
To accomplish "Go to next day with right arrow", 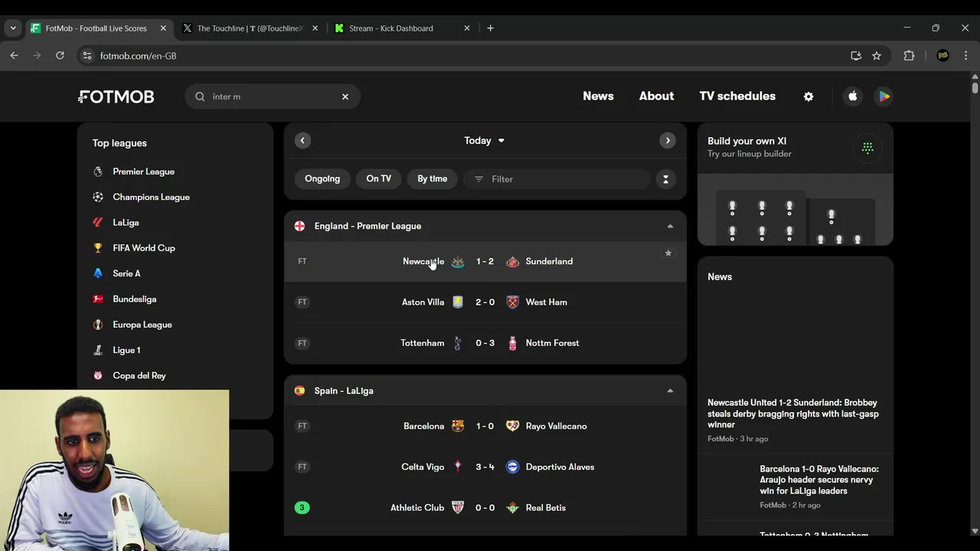I will (x=668, y=140).
